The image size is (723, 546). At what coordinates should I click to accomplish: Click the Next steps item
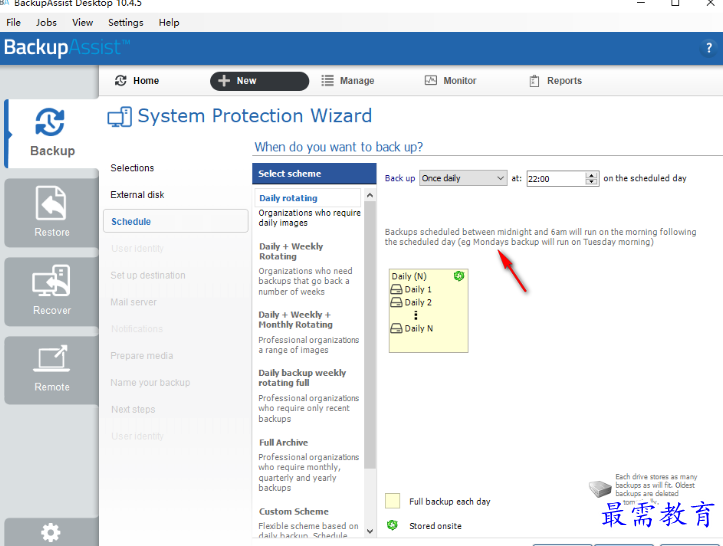tap(133, 409)
